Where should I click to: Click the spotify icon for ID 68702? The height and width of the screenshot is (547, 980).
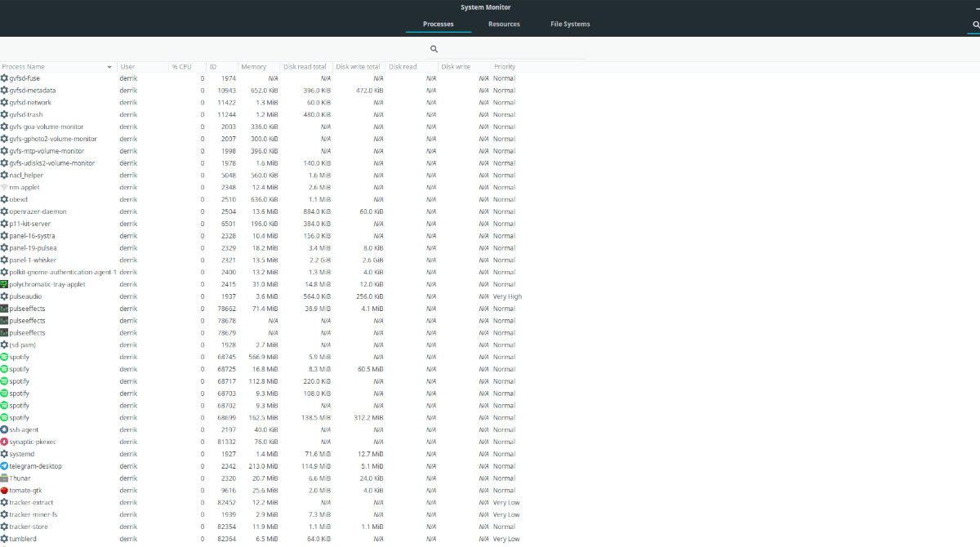click(x=4, y=405)
